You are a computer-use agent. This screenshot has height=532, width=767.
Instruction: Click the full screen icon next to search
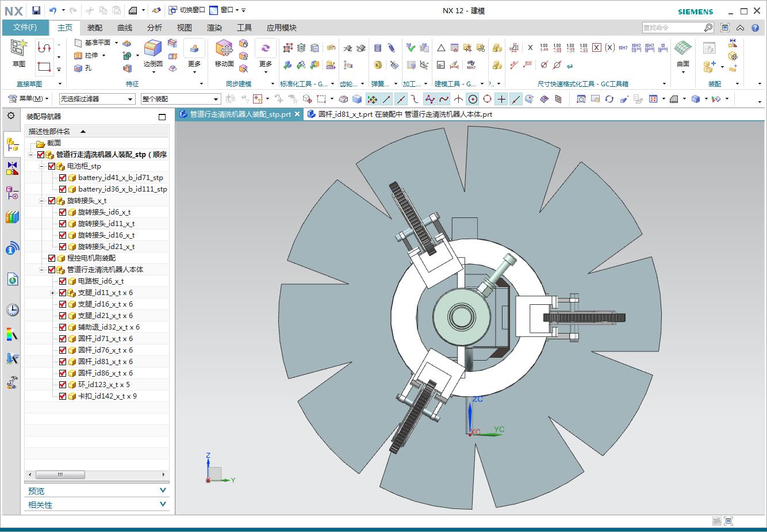click(x=724, y=28)
